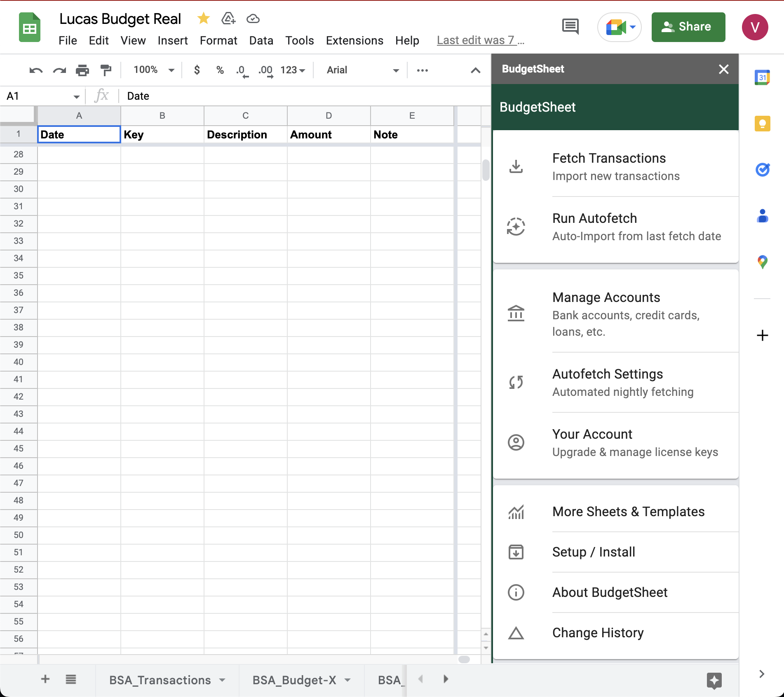
Task: Increase decimal places icon
Action: (266, 71)
